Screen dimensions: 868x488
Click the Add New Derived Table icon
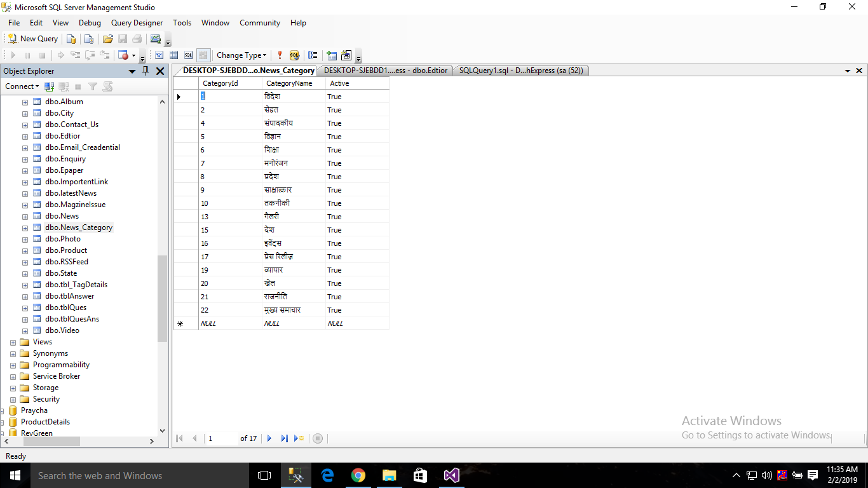pos(346,55)
